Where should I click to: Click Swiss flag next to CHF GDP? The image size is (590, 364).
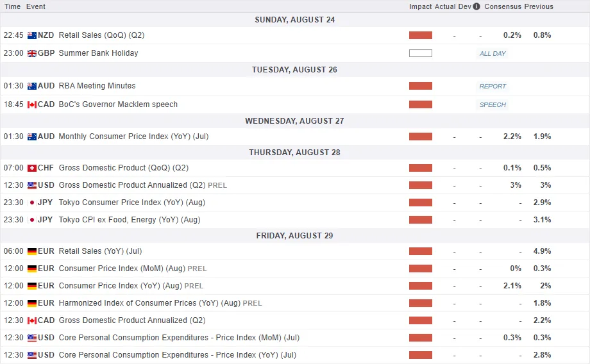coord(32,168)
